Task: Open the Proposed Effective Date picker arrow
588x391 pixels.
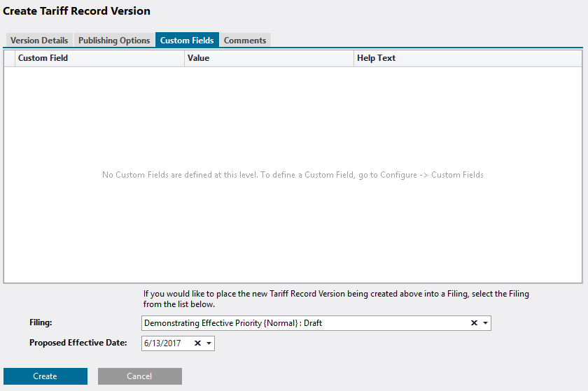Action: click(209, 343)
